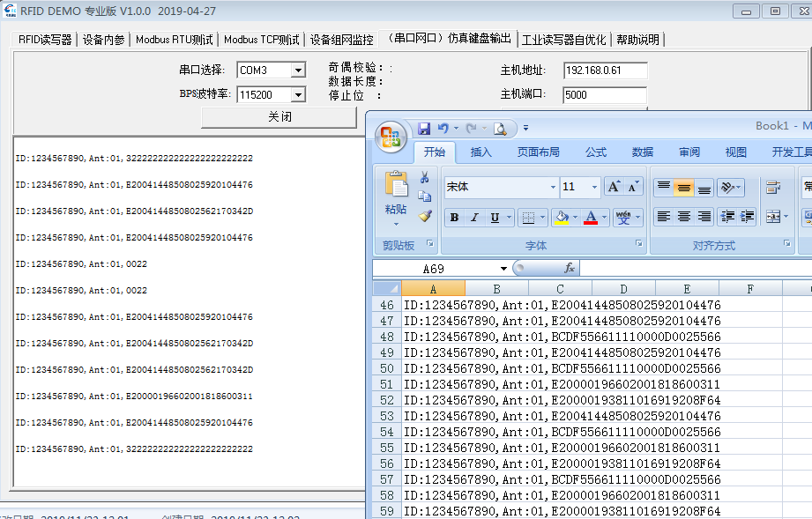This screenshot has height=519, width=812.
Task: Select column A header in Excel
Action: (434, 288)
